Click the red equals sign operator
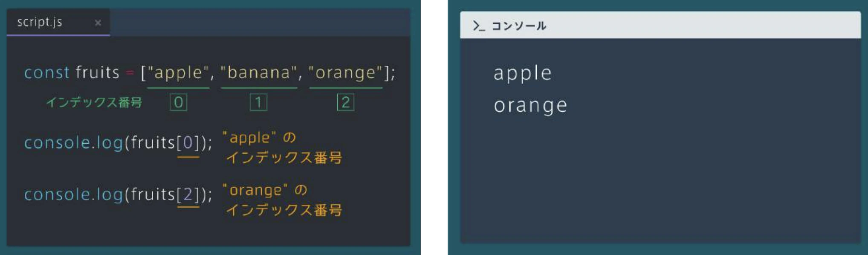 tap(130, 73)
